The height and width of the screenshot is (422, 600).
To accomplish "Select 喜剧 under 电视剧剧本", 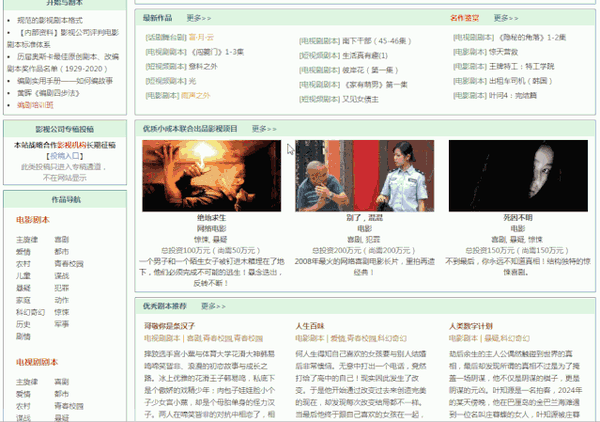I will (x=62, y=382).
